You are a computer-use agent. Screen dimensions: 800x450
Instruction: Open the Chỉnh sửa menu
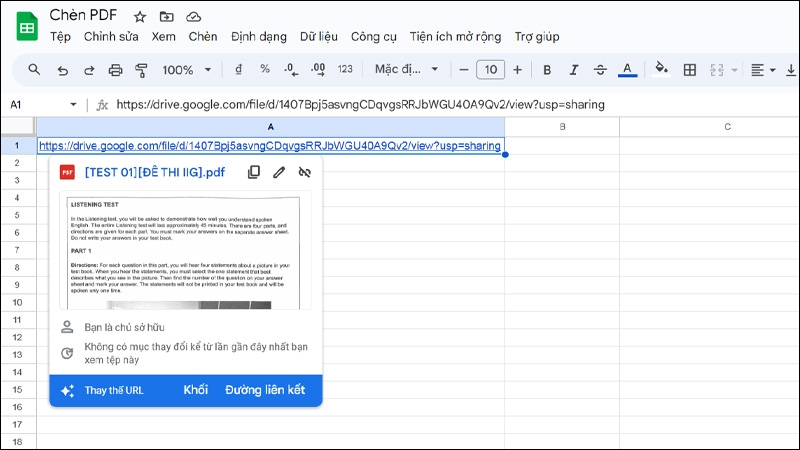(111, 37)
